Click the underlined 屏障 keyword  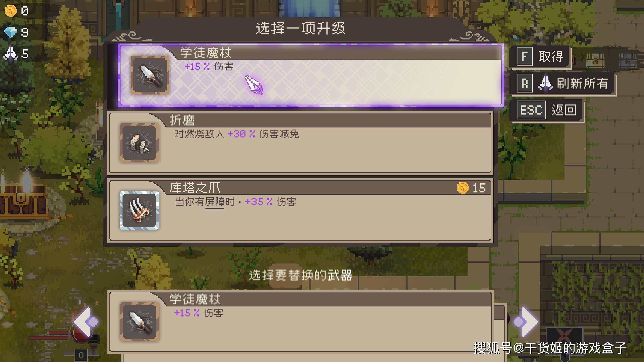click(215, 202)
